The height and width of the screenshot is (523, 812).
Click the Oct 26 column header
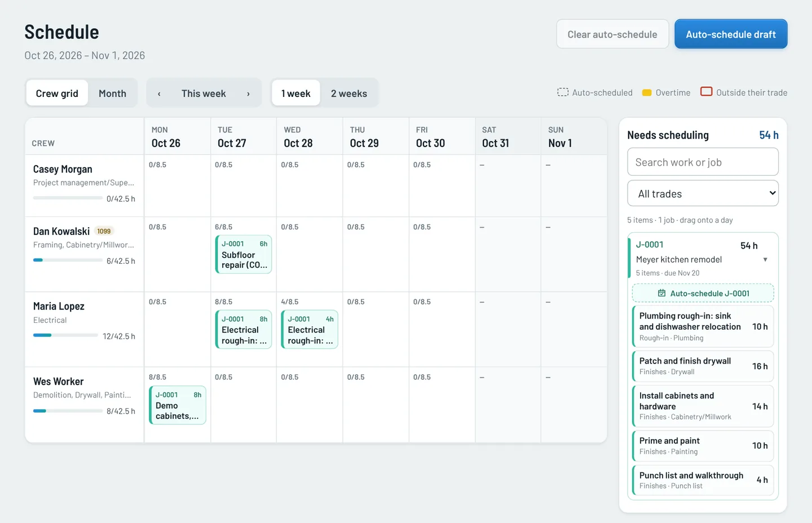click(x=178, y=136)
